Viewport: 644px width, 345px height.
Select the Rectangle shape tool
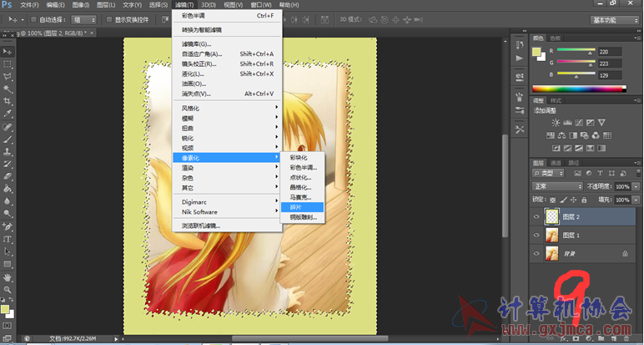pyautogui.click(x=8, y=264)
